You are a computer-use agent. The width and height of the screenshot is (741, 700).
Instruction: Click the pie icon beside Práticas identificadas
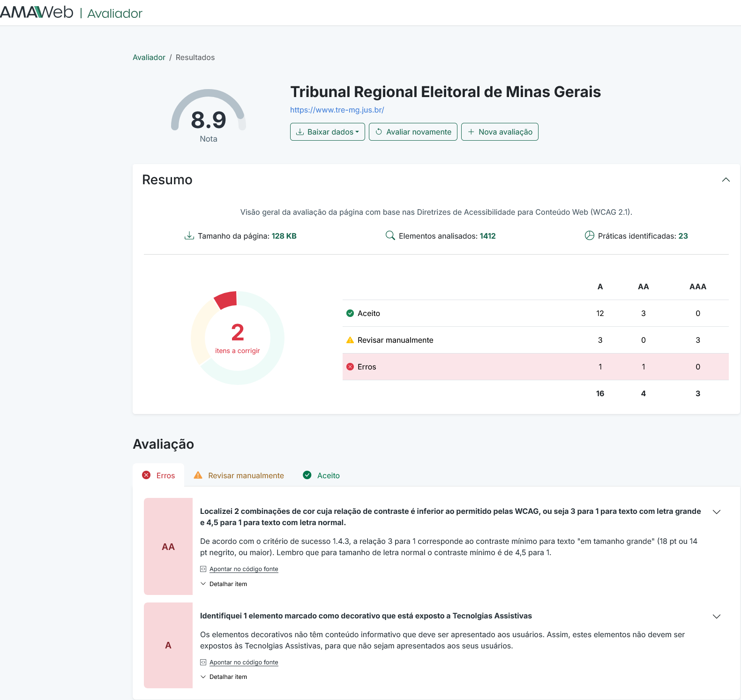point(589,235)
